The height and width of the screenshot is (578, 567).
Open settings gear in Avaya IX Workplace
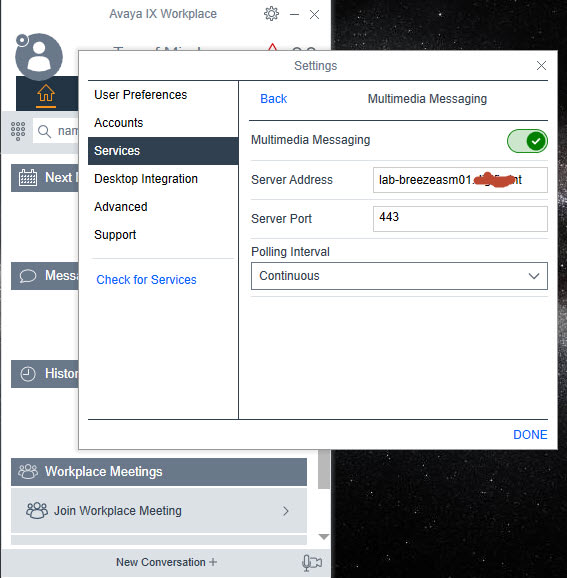271,14
